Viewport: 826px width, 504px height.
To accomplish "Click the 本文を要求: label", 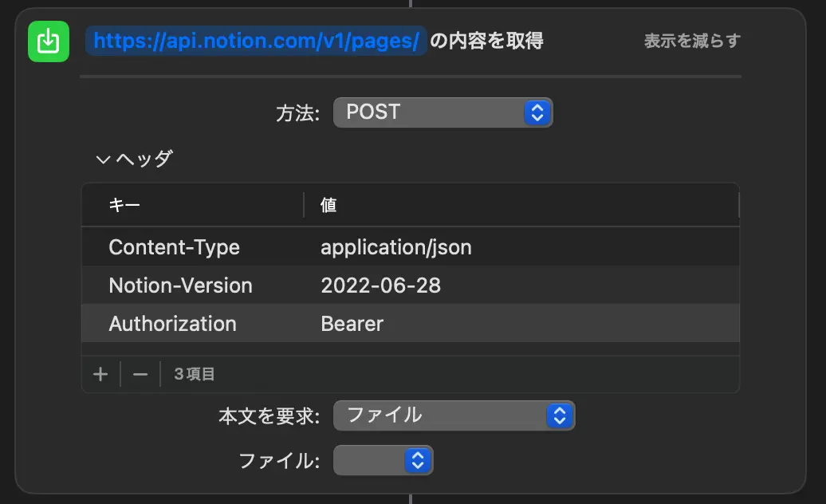I will (269, 416).
